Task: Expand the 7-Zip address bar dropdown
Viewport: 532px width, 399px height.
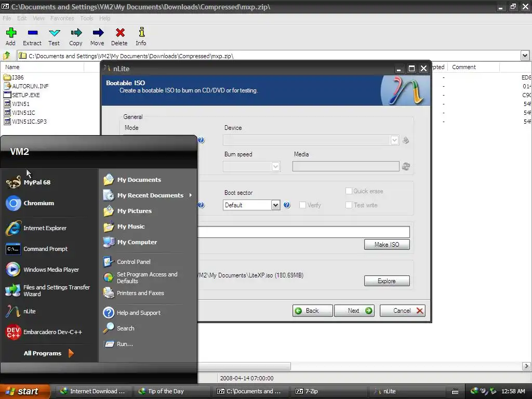Action: tap(525, 56)
